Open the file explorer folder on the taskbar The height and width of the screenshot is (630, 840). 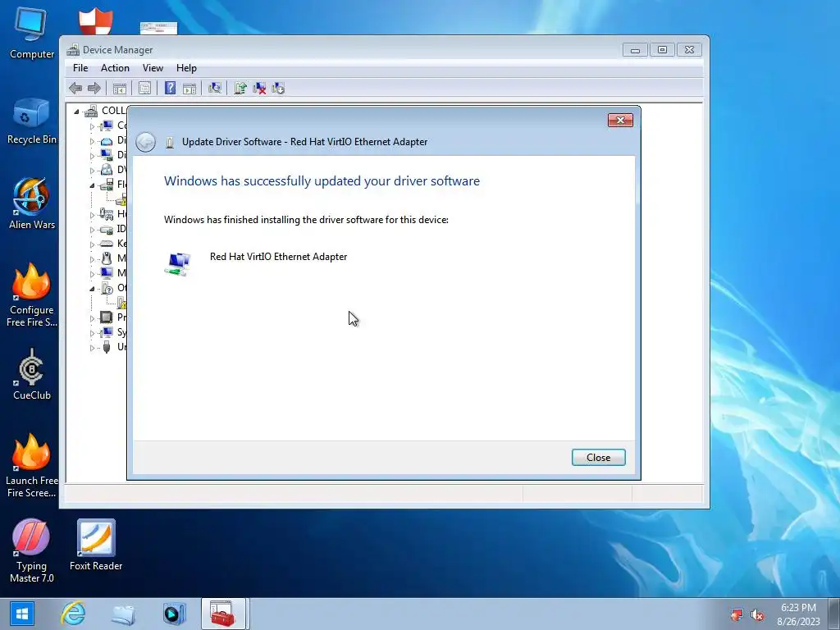[123, 614]
